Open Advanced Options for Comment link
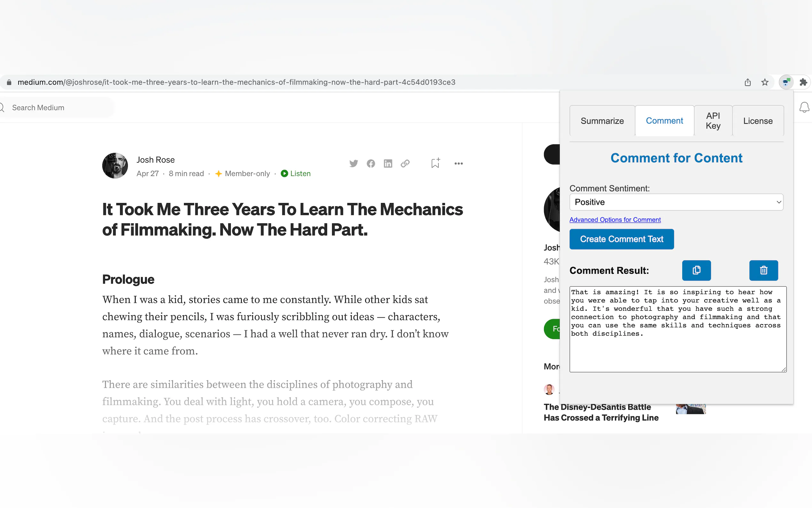The width and height of the screenshot is (812, 508). tap(615, 220)
